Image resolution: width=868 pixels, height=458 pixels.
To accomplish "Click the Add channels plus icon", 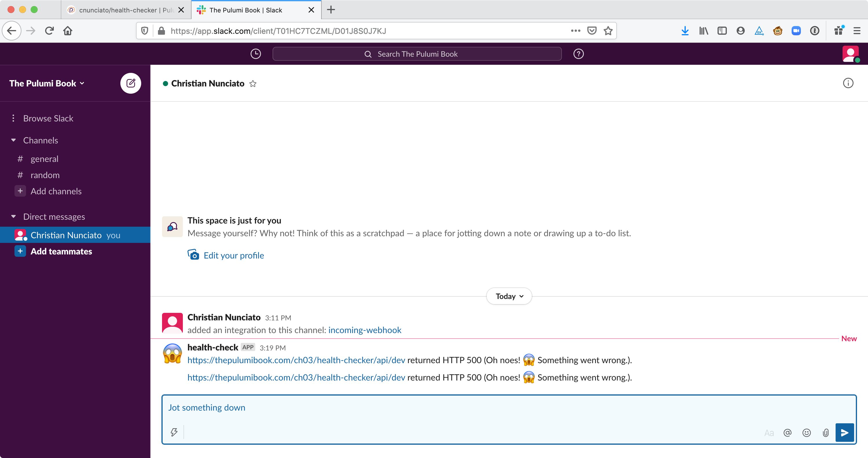I will click(20, 191).
